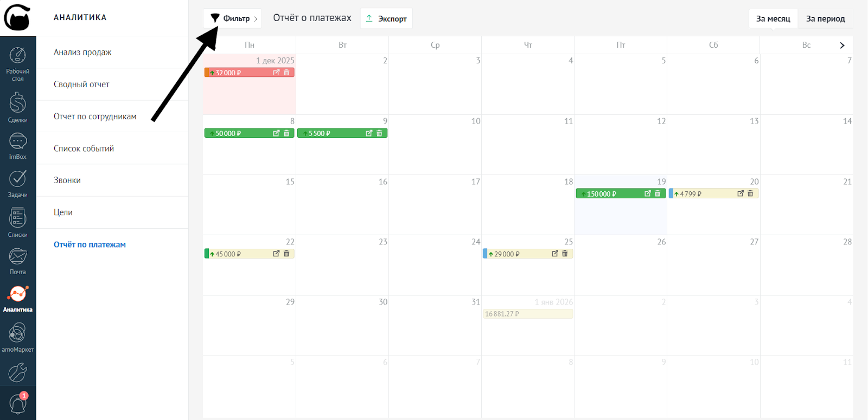
Task: Open Анализ продаж report
Action: (x=82, y=52)
